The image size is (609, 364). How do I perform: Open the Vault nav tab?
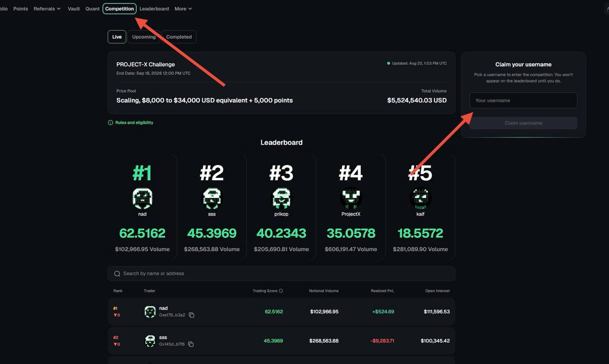coord(74,9)
